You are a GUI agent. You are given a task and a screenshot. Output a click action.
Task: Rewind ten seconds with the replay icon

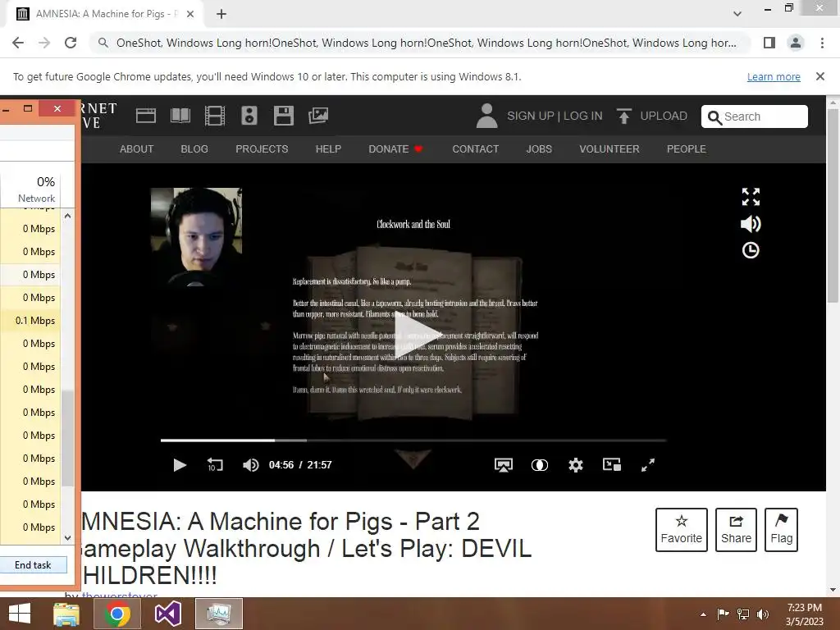point(215,465)
